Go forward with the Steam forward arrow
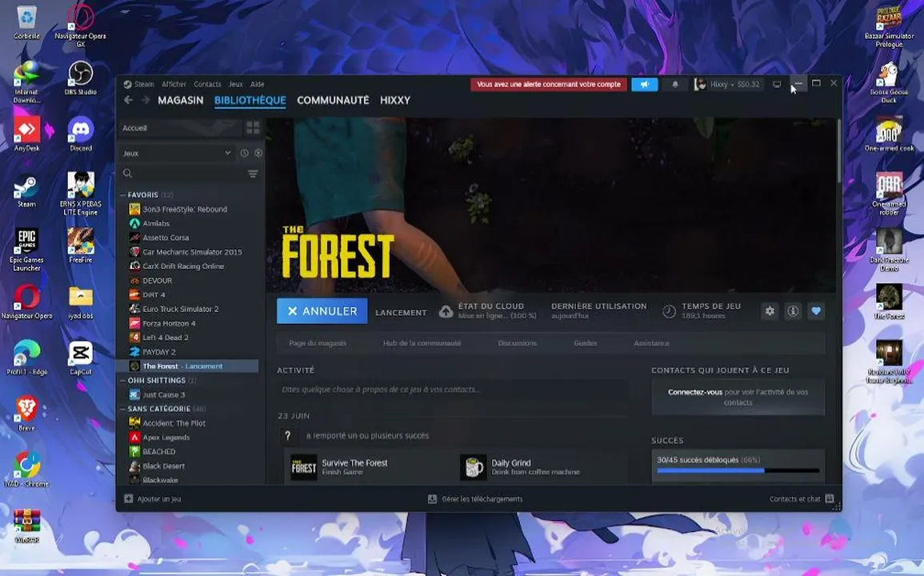This screenshot has width=924, height=576. pos(145,100)
